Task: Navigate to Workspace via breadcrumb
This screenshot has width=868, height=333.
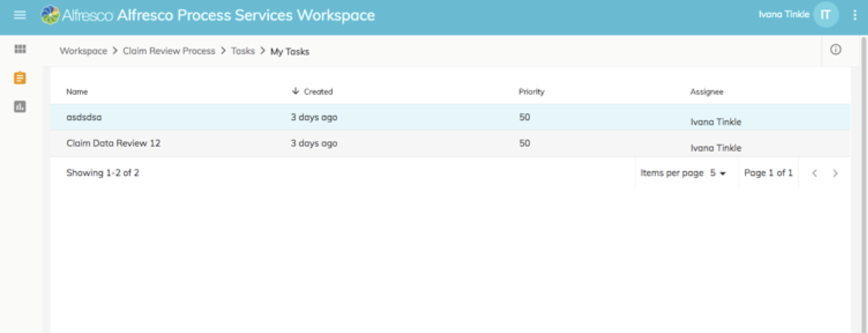Action: [83, 51]
